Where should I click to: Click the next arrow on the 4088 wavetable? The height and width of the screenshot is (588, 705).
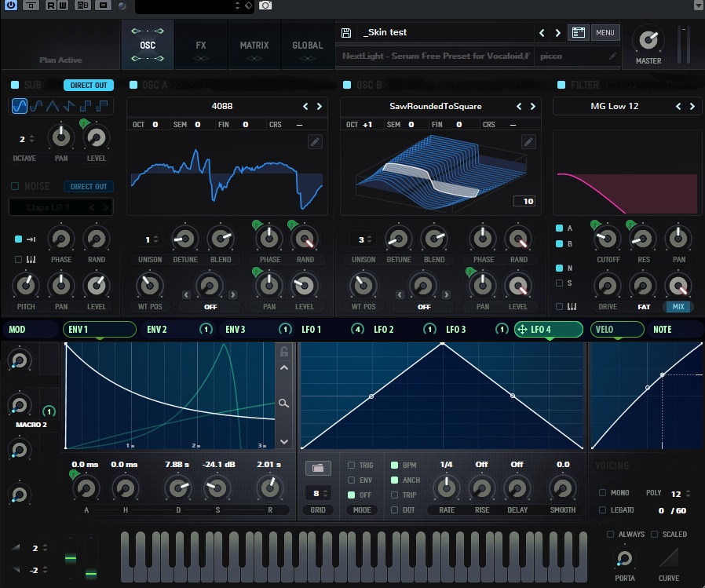click(319, 106)
